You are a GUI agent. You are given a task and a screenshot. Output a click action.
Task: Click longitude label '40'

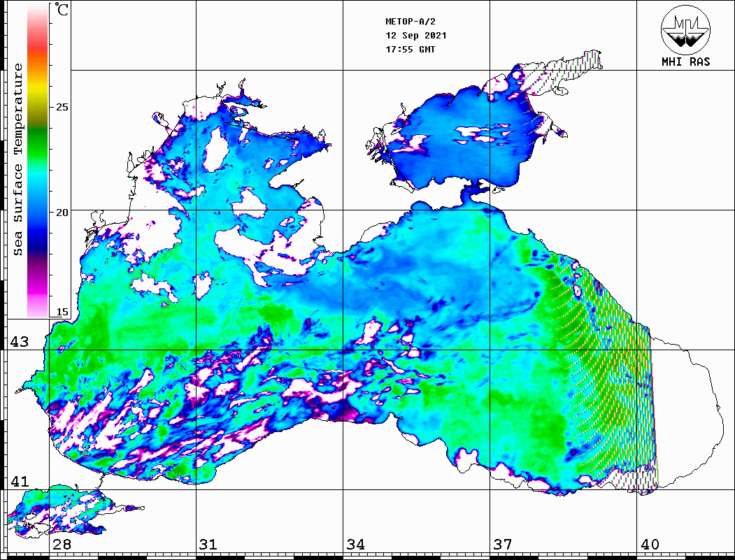[x=650, y=545]
